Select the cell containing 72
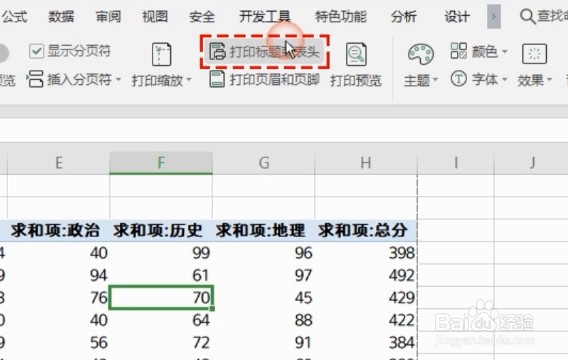 [161, 343]
